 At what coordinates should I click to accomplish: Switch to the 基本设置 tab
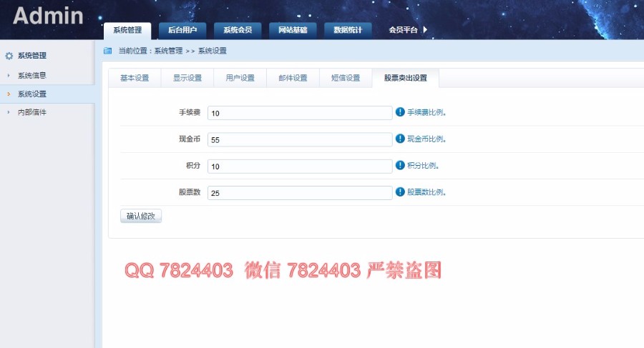pos(135,78)
